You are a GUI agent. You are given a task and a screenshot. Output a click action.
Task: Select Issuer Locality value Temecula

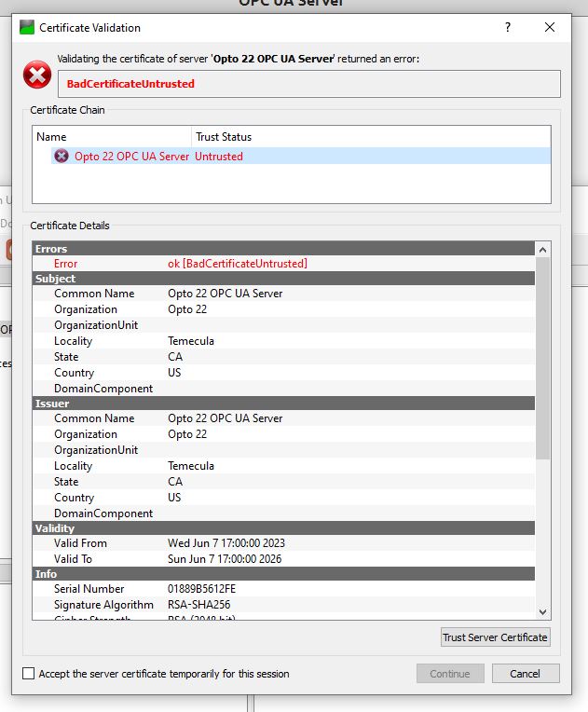click(191, 466)
